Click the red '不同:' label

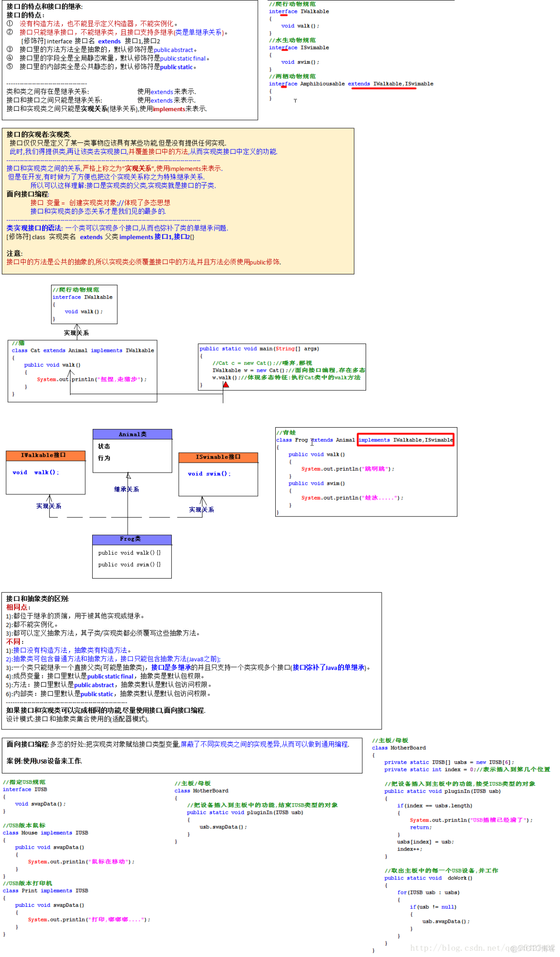[15, 642]
